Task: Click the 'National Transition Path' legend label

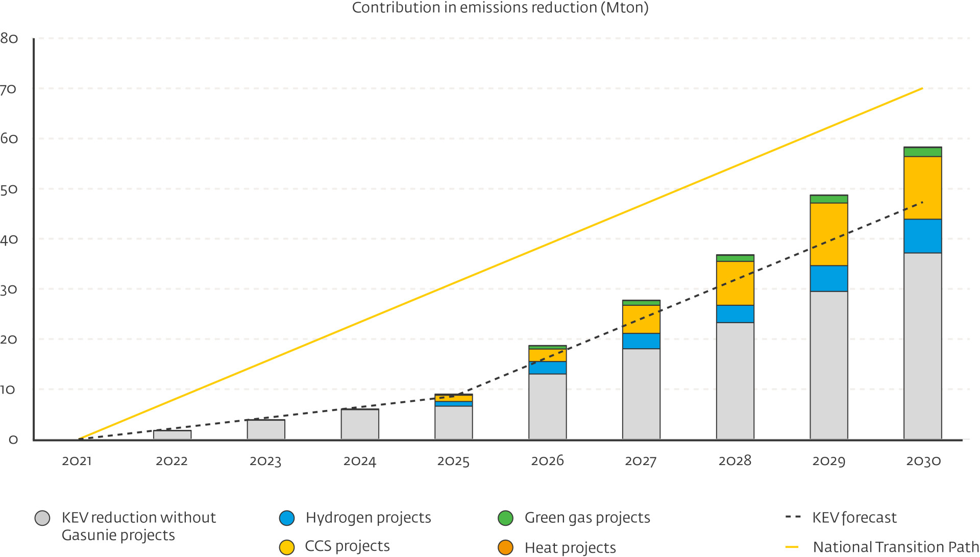Action: [896, 547]
